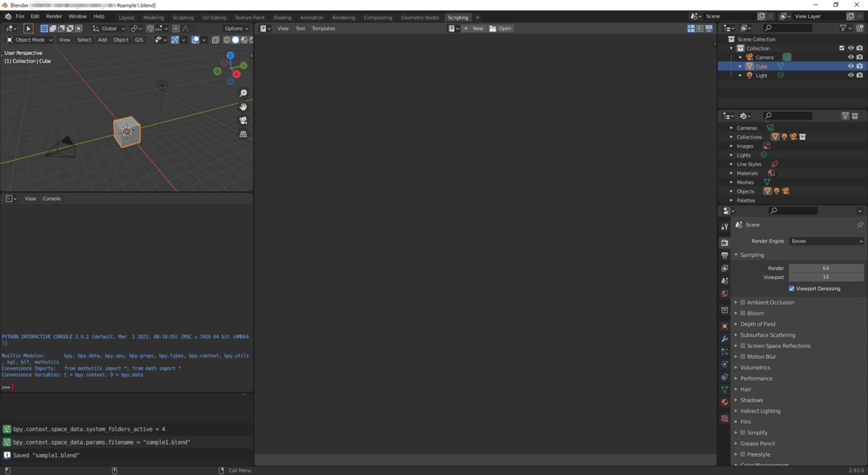
Task: Click the viewport pan hand icon
Action: point(243,107)
